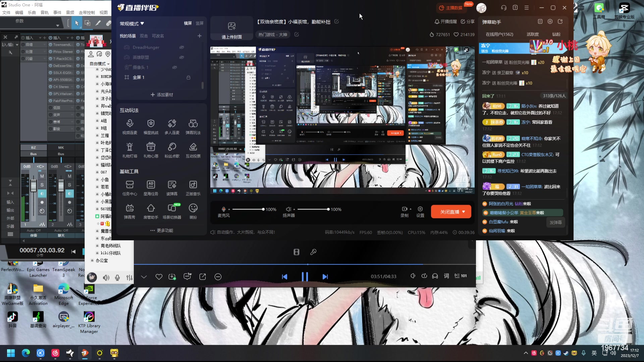Mute the MK bus channel
This screenshot has width=644, height=362.
(x=69, y=176)
